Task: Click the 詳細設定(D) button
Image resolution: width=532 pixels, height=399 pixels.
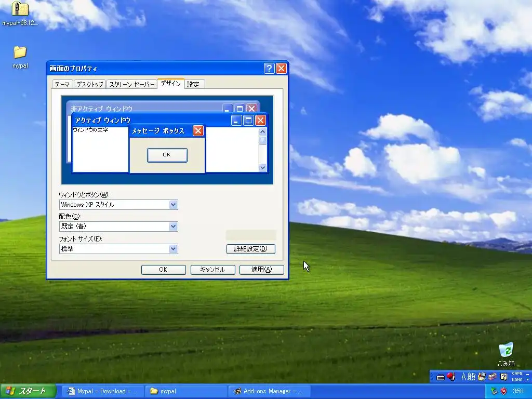Action: click(x=251, y=249)
